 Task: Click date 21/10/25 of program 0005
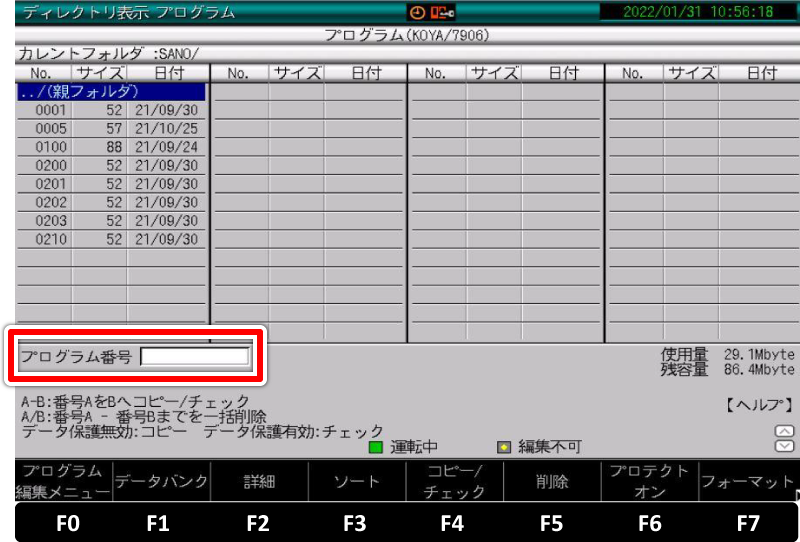[166, 129]
